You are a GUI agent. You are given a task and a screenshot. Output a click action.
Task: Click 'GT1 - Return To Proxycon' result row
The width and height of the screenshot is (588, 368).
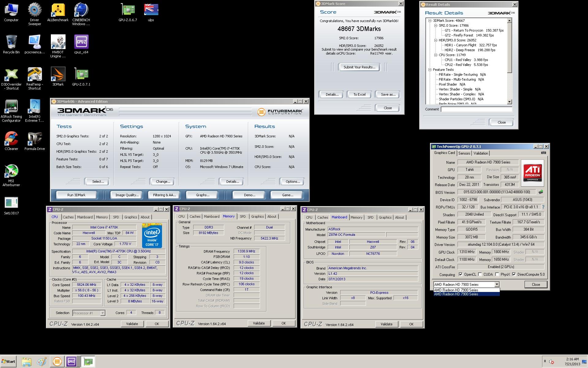click(474, 30)
